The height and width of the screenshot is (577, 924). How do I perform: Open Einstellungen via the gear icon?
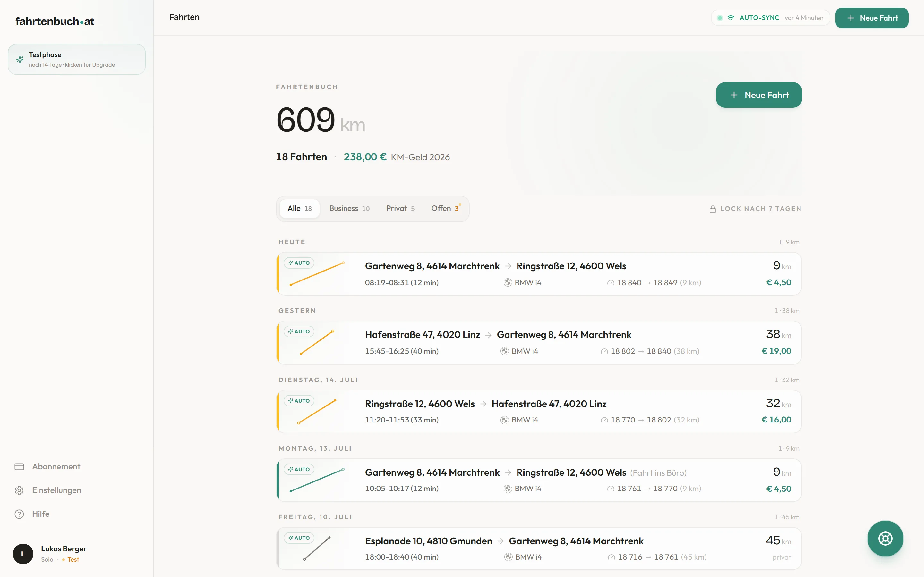click(x=19, y=490)
